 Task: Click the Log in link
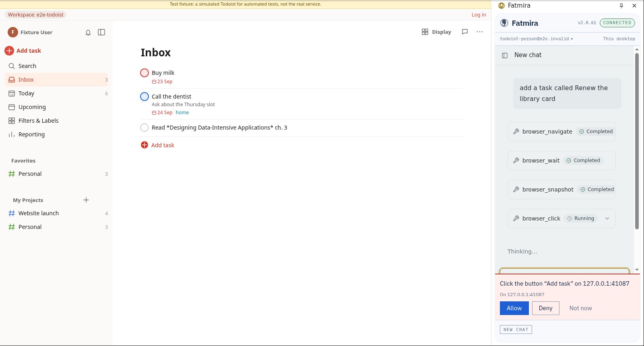click(479, 15)
